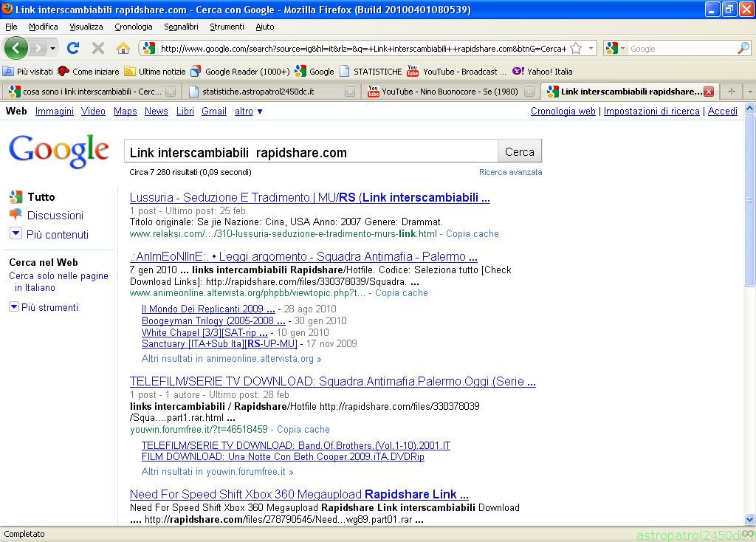Click the Stop loading X icon
The image size is (756, 542).
click(98, 48)
